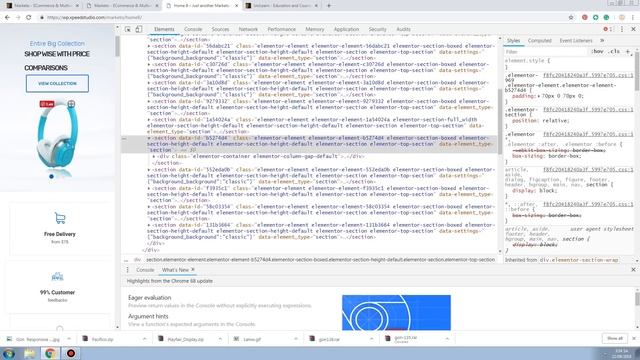The height and width of the screenshot is (360, 640).
Task: Expand the section with data-id 1a34024a
Action: [149, 120]
